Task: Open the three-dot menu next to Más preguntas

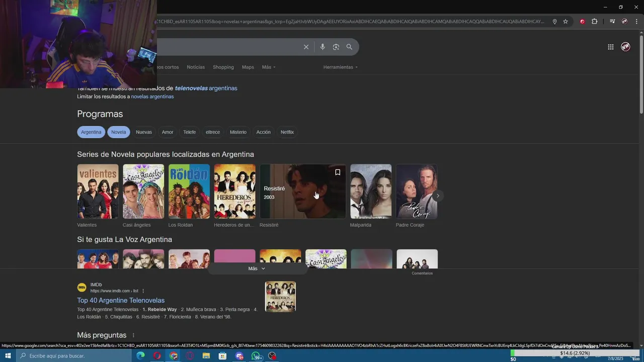Action: [133, 335]
